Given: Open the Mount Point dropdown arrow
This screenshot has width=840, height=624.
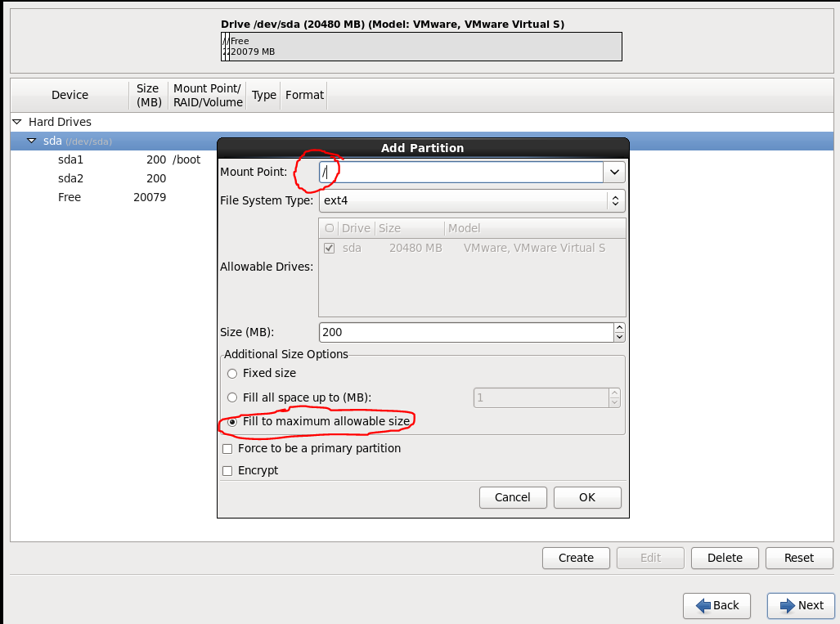Looking at the screenshot, I should (x=614, y=172).
